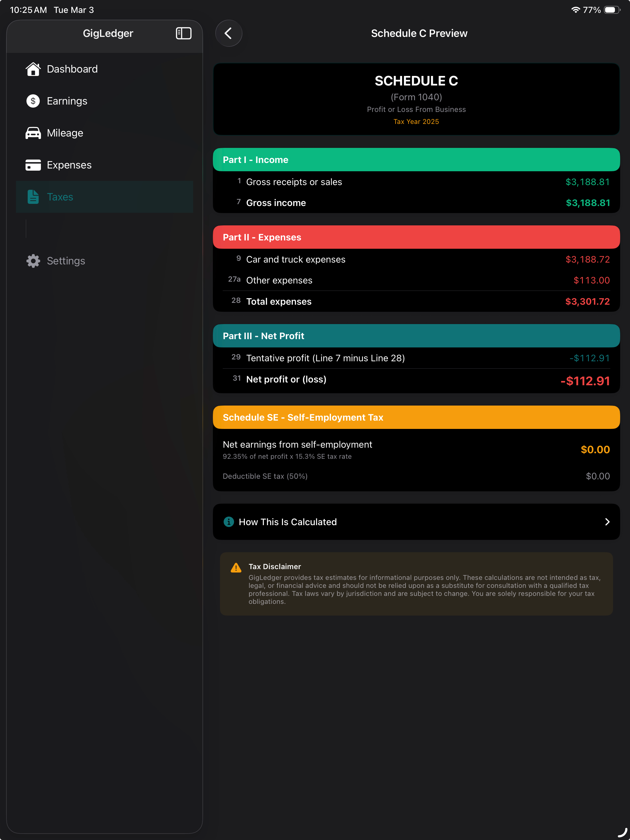Screen dimensions: 630x840
Task: Open the Earnings section
Action: pyautogui.click(x=105, y=101)
